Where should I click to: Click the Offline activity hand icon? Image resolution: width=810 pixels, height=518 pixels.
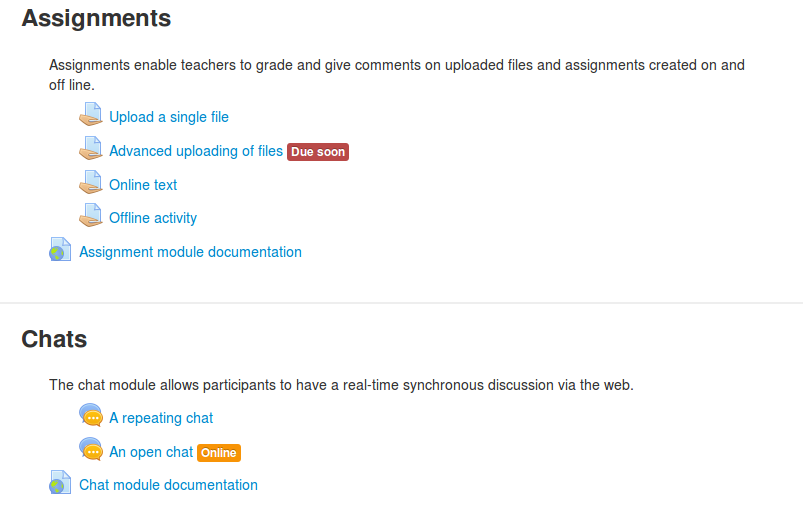(x=91, y=215)
